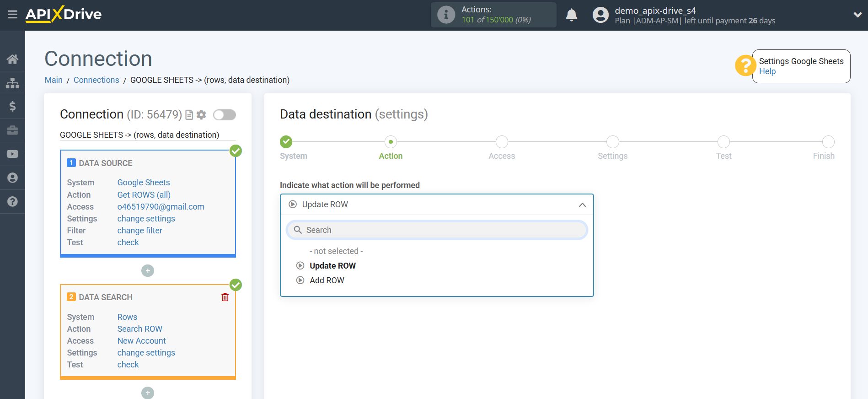
Task: Select the Update ROW option in the list
Action: tap(332, 266)
